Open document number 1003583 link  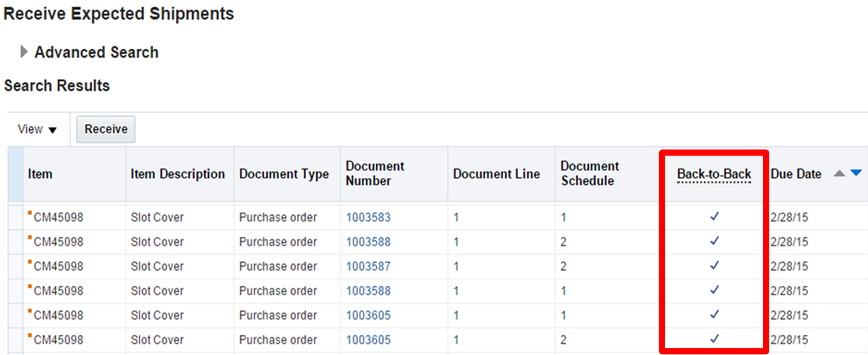(x=368, y=217)
